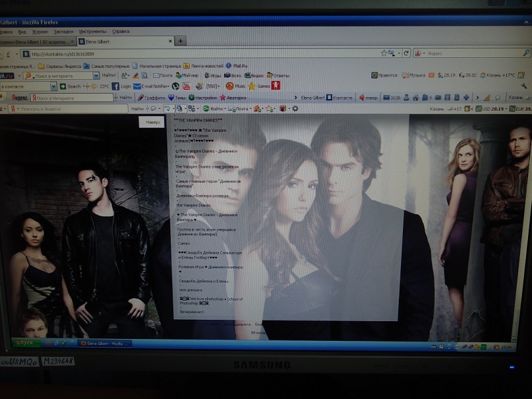This screenshot has height=399, width=532.
Task: Click the Facebook Login icon
Action: (x=115, y=86)
